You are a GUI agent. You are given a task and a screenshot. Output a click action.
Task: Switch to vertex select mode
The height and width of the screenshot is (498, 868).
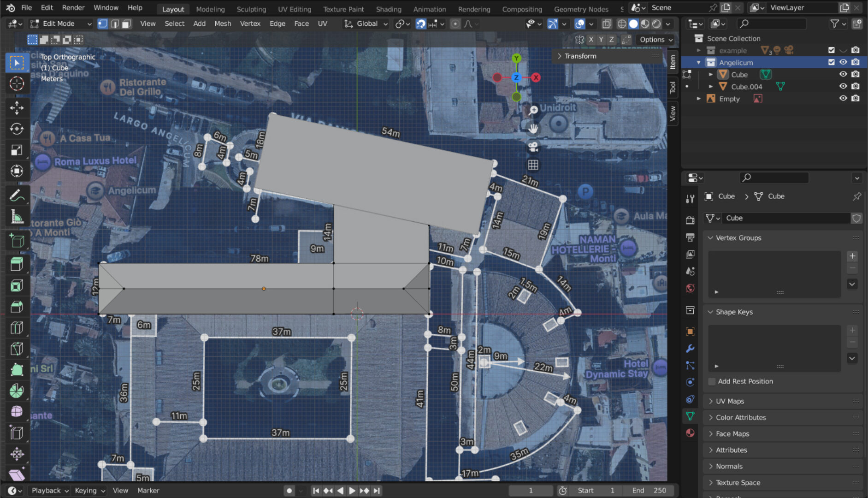102,24
